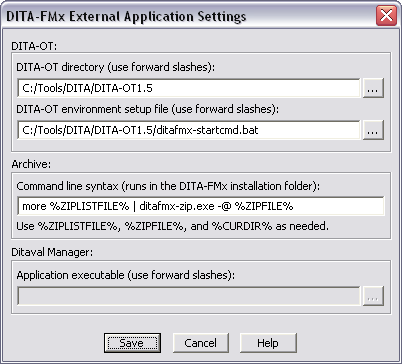Screen dimensions: 402x364
Task: Click the dialog title bar text
Action: coord(126,16)
